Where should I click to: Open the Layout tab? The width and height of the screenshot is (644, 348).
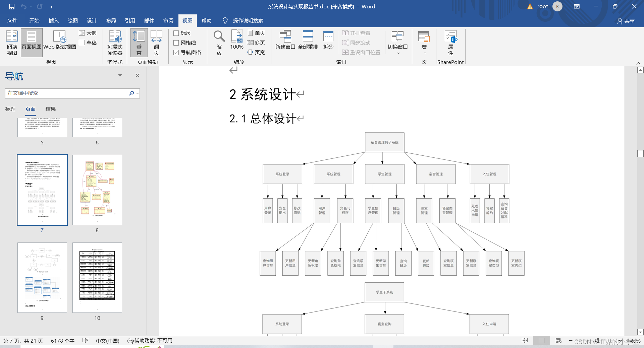[111, 21]
